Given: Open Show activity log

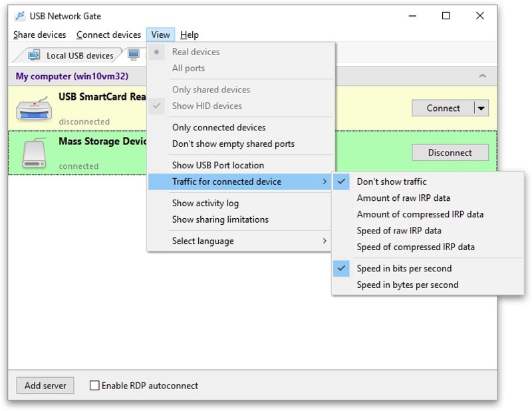Looking at the screenshot, I should 239,203.
